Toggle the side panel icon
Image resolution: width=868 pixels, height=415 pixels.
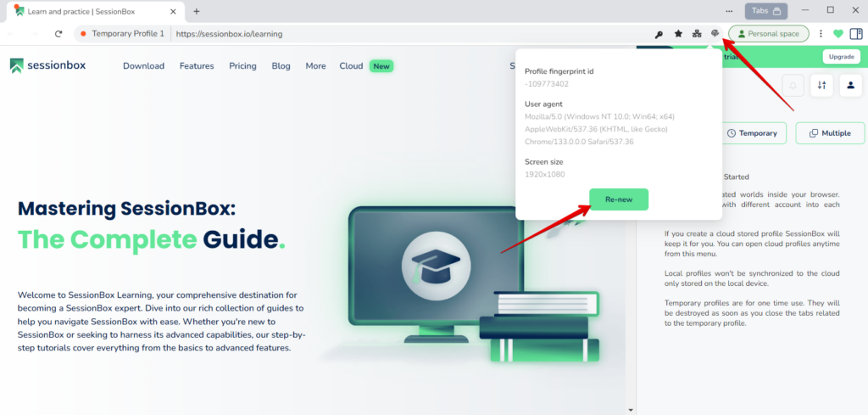click(x=856, y=34)
